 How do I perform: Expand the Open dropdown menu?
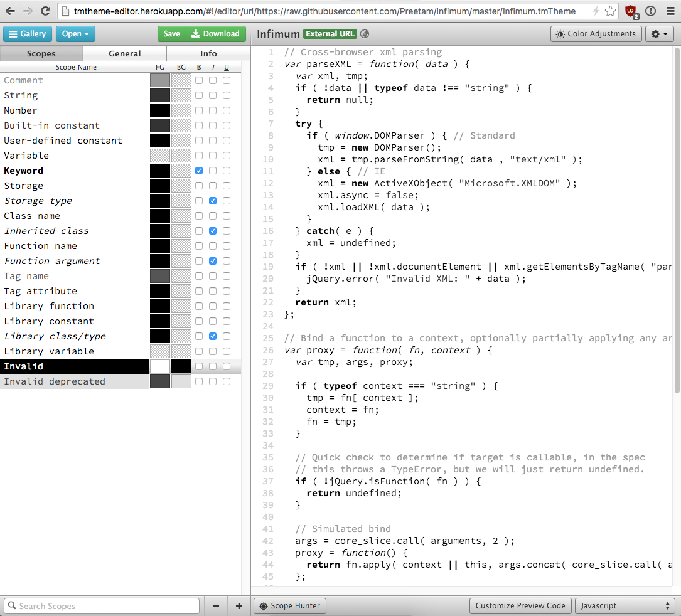(x=75, y=34)
